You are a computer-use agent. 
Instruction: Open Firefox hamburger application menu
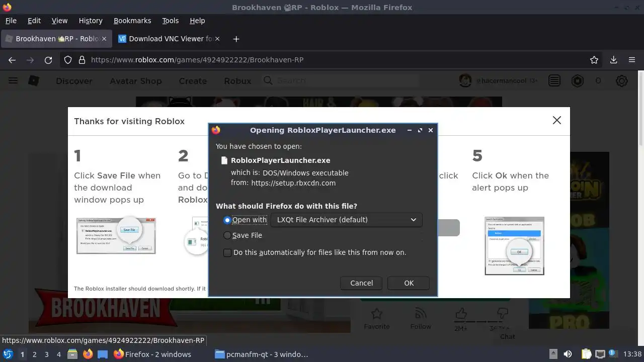632,60
